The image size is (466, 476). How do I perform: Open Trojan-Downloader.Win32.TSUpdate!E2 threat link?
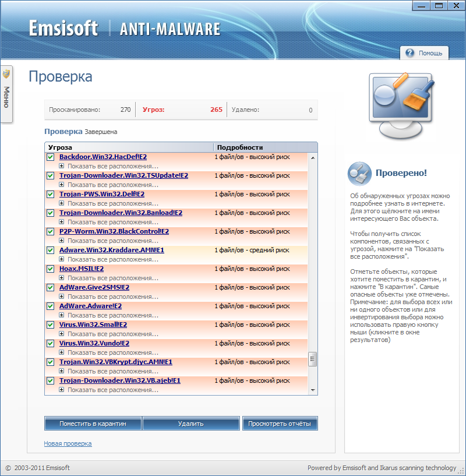[x=123, y=175]
